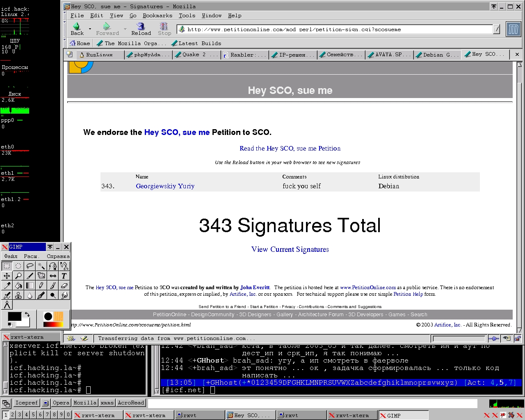
Task: Click the Home bookmark toolbar item
Action: [80, 43]
